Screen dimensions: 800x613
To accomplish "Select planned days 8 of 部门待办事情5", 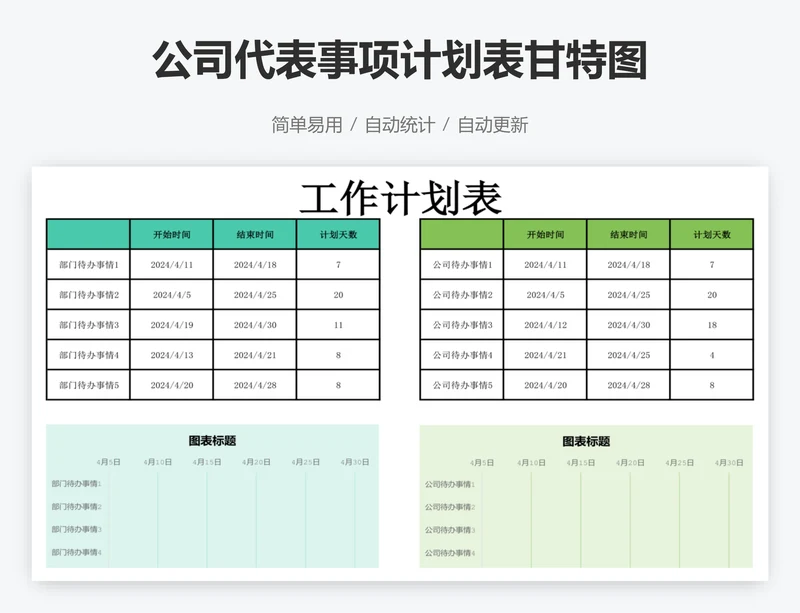I will point(338,385).
